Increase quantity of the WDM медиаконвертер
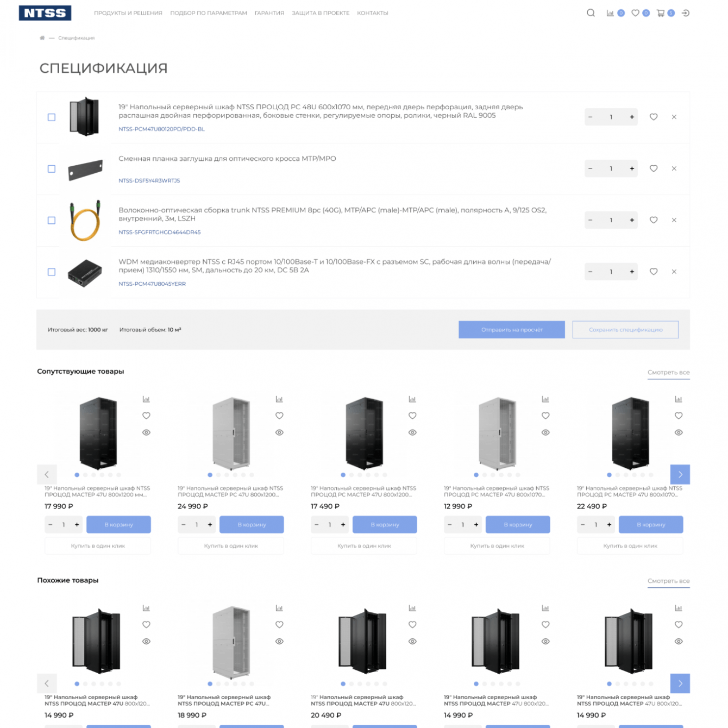This screenshot has height=728, width=728. 632,272
